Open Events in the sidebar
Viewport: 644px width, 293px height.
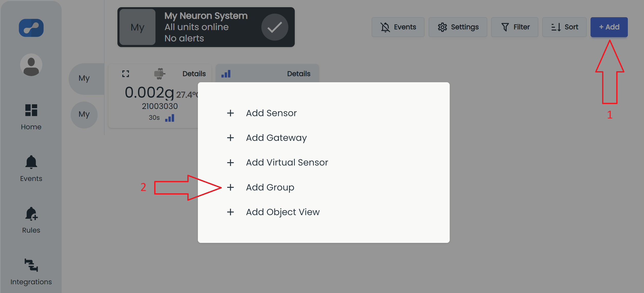31,169
